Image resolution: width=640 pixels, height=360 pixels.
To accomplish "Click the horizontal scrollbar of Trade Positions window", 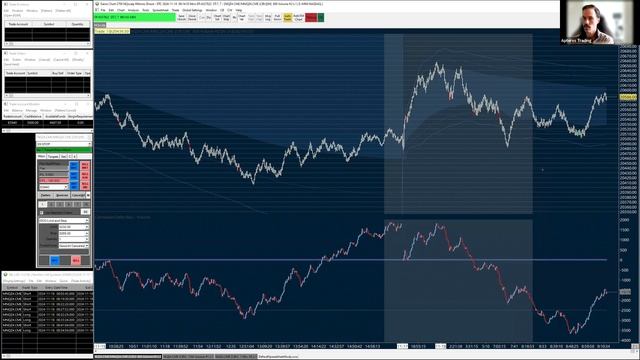I will 47,44.
